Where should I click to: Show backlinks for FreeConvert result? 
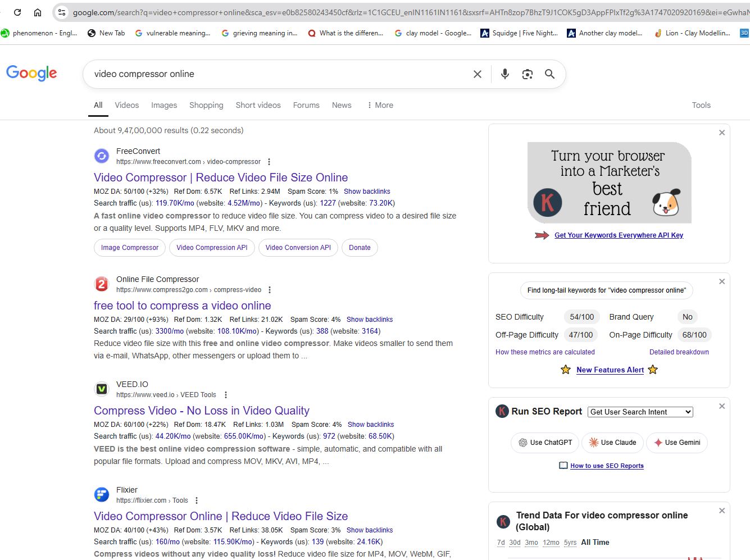coord(367,192)
